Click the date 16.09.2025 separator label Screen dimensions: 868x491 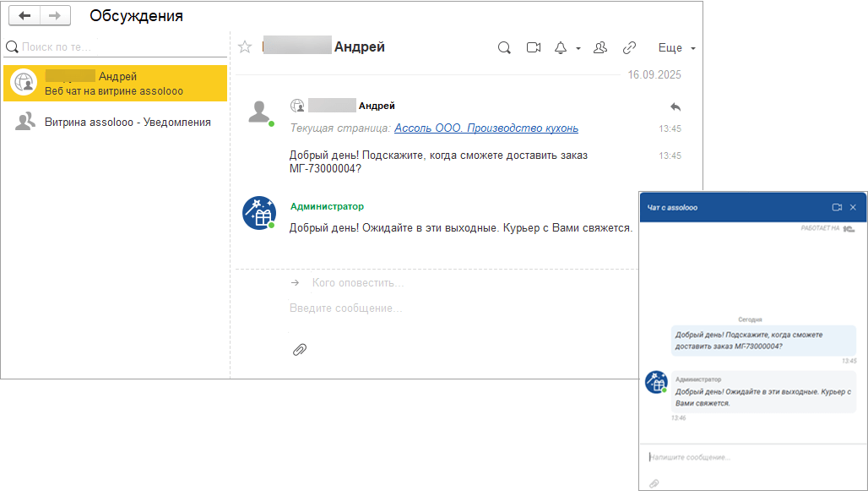coord(654,75)
